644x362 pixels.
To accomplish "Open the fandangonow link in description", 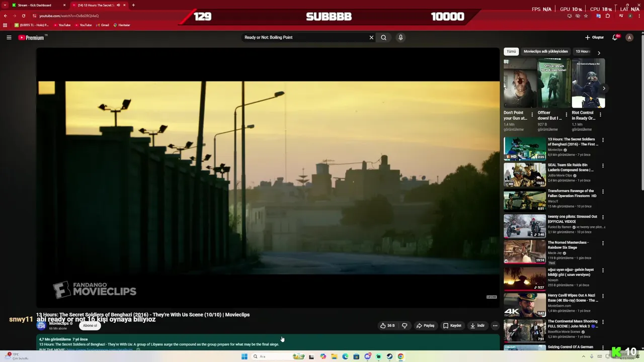I will [99, 349].
